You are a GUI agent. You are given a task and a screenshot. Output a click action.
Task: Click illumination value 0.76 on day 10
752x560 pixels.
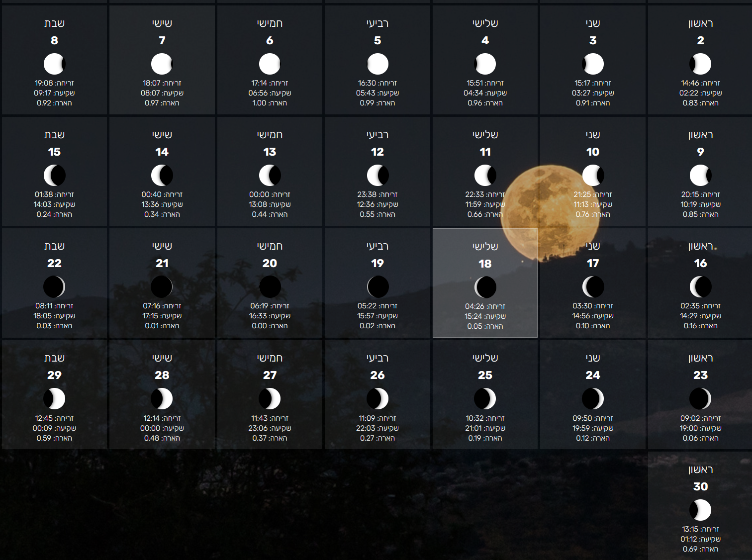pyautogui.click(x=582, y=214)
